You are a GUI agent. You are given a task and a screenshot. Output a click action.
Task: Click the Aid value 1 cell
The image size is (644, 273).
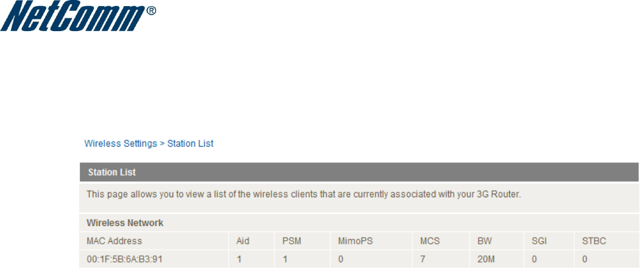239,259
